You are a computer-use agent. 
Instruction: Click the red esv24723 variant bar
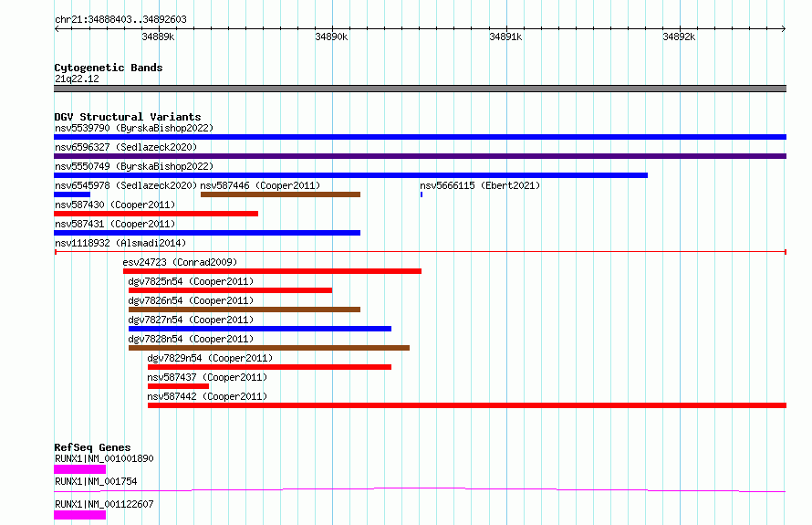[272, 271]
